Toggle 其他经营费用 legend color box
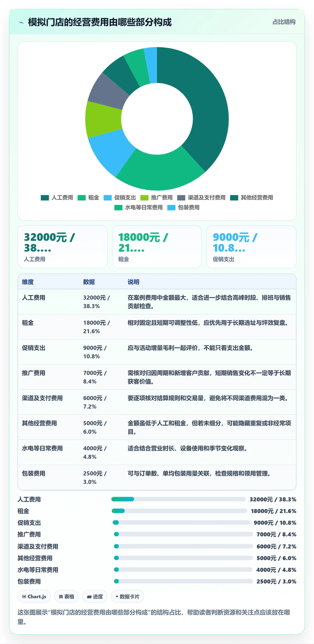 (234, 198)
